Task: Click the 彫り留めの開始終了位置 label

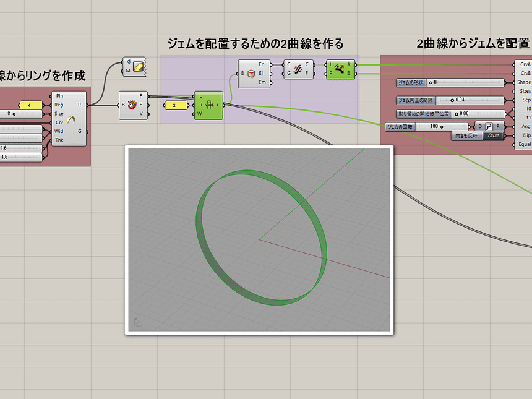Action: click(x=425, y=114)
